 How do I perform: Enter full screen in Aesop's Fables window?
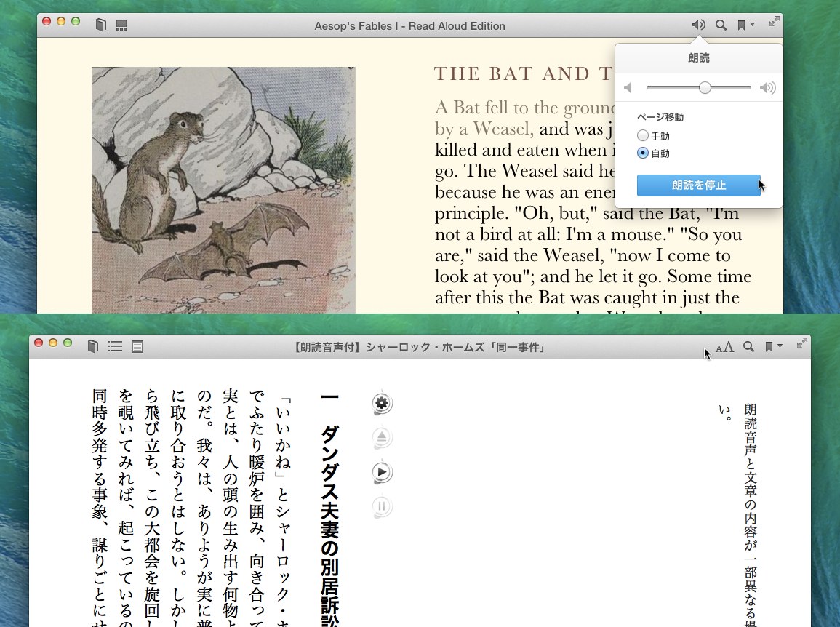[774, 21]
